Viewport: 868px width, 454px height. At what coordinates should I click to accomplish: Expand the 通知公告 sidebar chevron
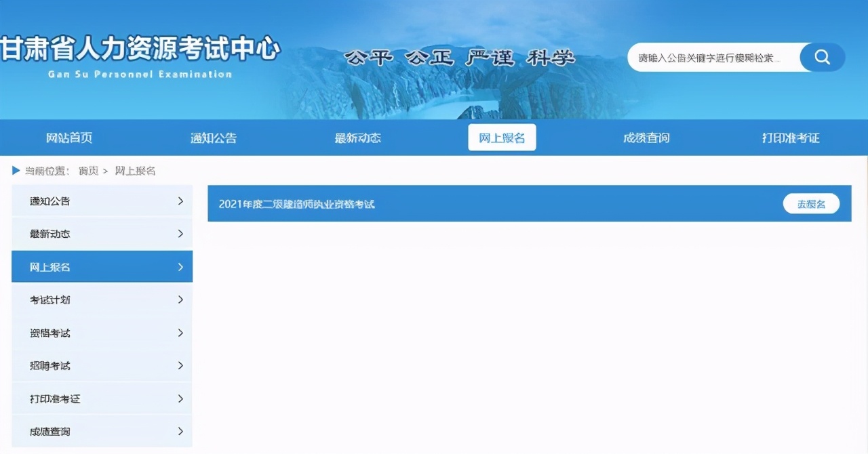(180, 201)
